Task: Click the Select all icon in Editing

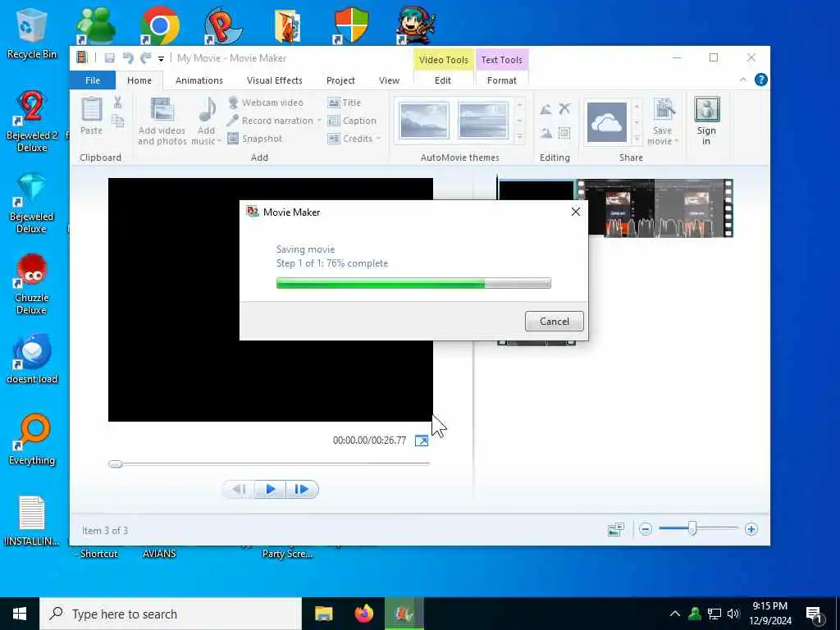Action: 564,133
